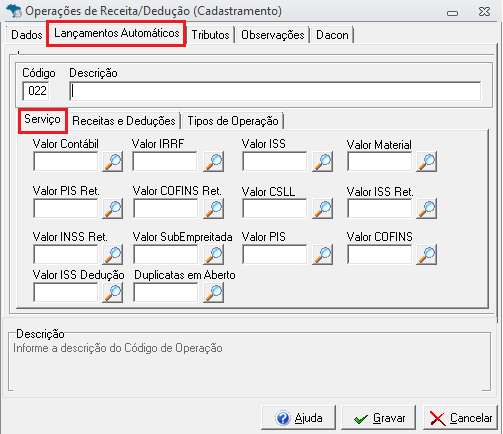503x434 pixels.
Task: Open lookup for Valor PIS Ret.
Action: click(112, 209)
